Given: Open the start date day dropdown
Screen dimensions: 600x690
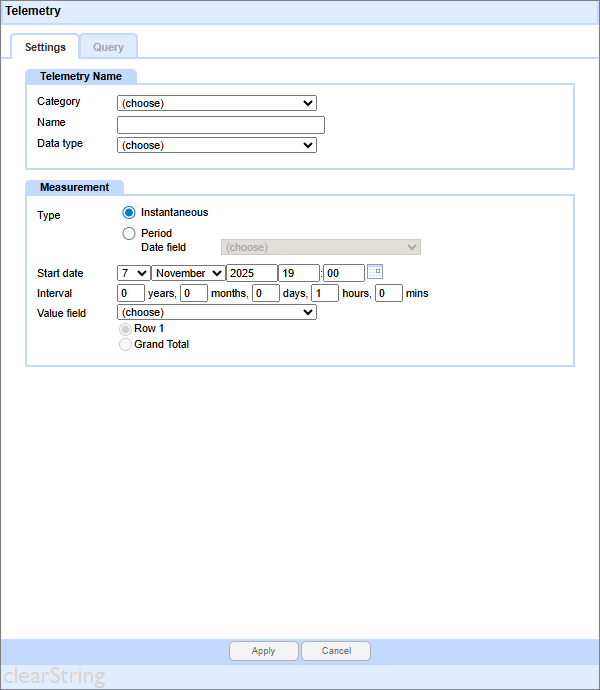Looking at the screenshot, I should click(x=133, y=273).
